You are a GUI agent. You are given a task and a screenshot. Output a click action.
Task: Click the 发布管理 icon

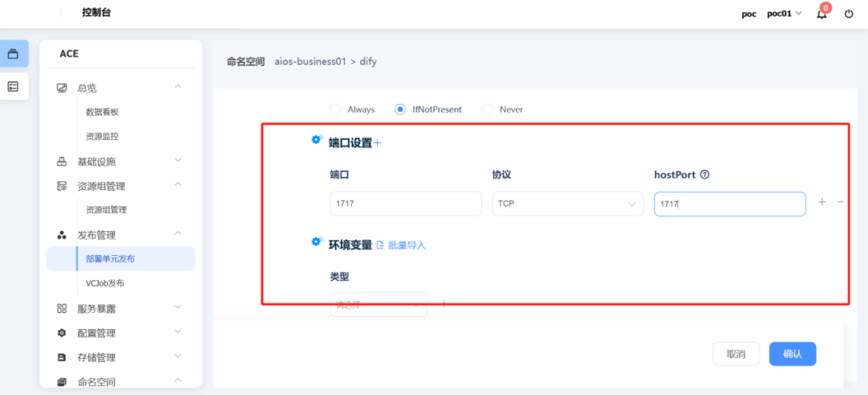[62, 236]
